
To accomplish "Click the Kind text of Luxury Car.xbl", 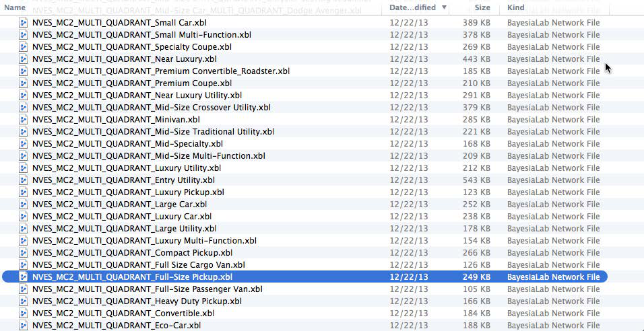I will click(553, 217).
